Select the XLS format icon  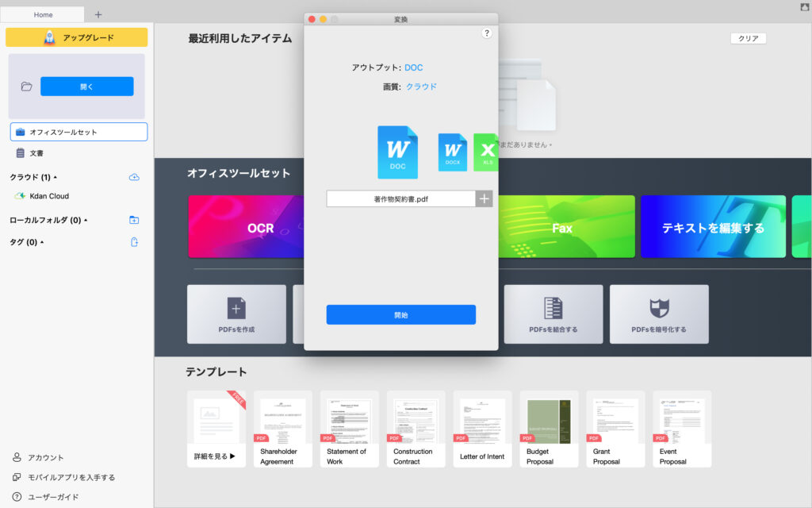[486, 152]
